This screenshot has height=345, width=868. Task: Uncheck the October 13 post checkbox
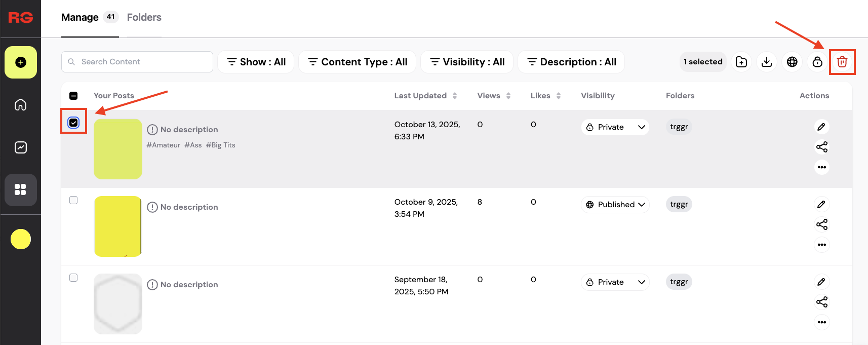coord(73,123)
